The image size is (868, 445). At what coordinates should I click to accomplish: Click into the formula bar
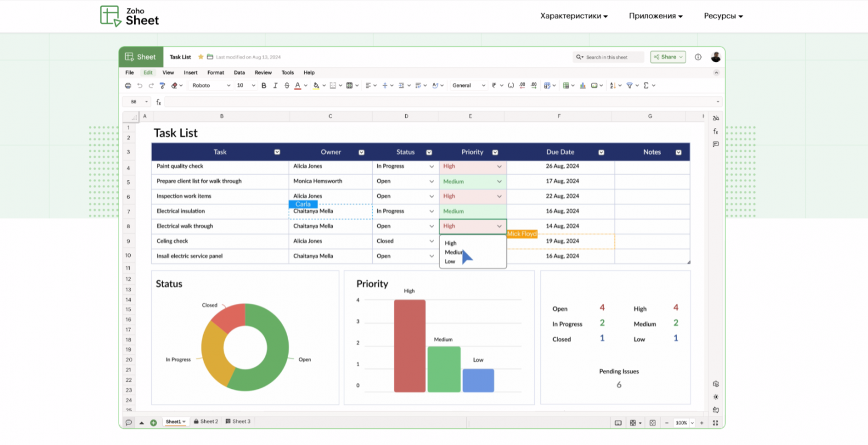tap(443, 102)
